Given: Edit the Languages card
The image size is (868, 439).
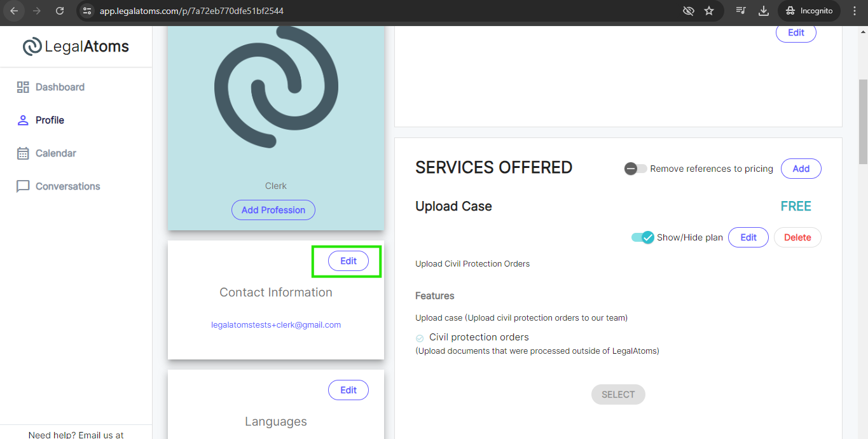Looking at the screenshot, I should (348, 390).
